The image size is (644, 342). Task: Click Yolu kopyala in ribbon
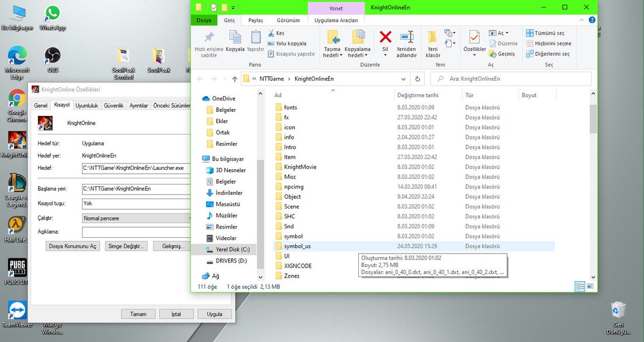point(287,43)
